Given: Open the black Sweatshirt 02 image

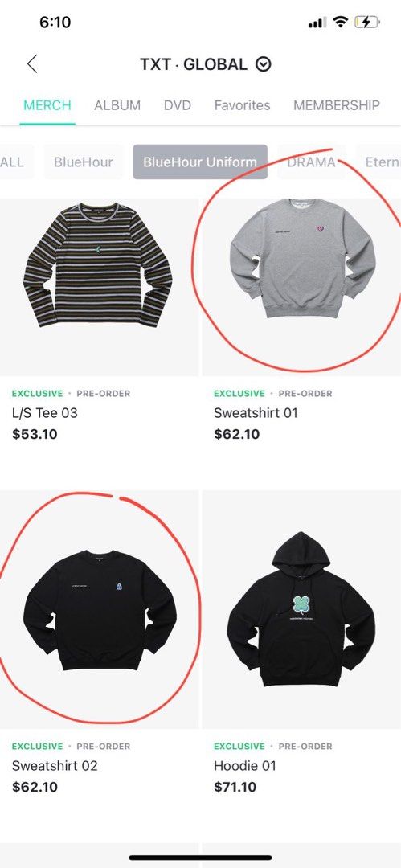Looking at the screenshot, I should tap(100, 609).
